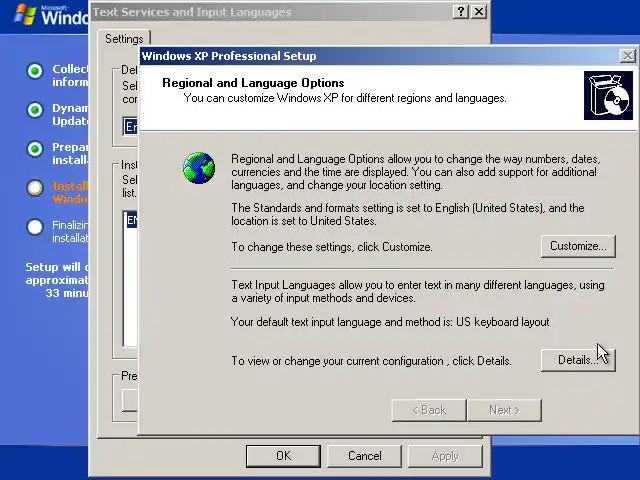The width and height of the screenshot is (640, 480).
Task: Cancel the Text Services dialog
Action: coord(364,456)
